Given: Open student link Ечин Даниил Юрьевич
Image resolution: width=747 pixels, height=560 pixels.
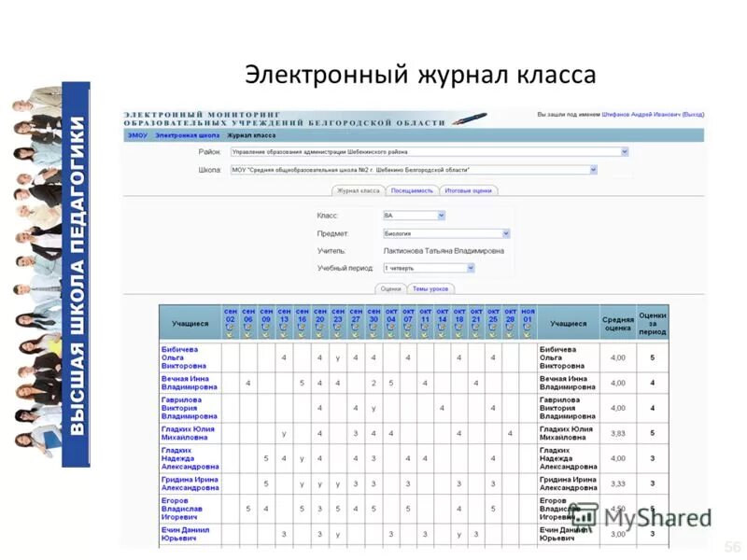Looking at the screenshot, I should (185, 534).
